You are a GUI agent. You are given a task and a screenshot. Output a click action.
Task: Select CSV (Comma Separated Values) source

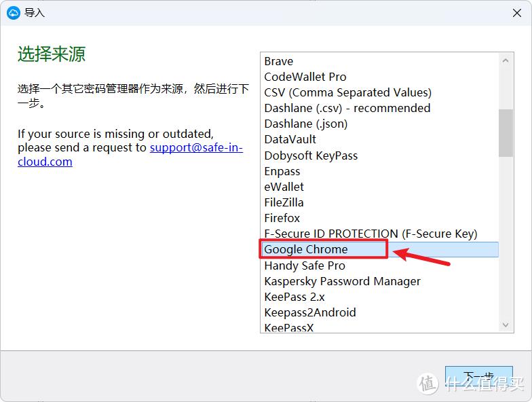(347, 92)
